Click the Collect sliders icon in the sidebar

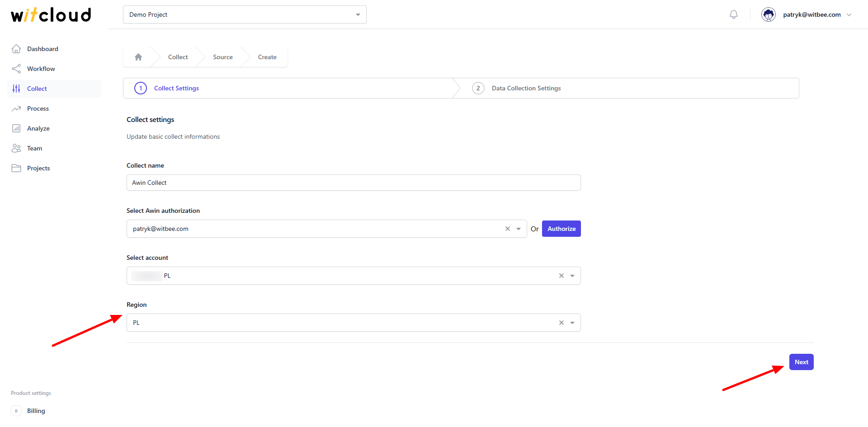[16, 89]
